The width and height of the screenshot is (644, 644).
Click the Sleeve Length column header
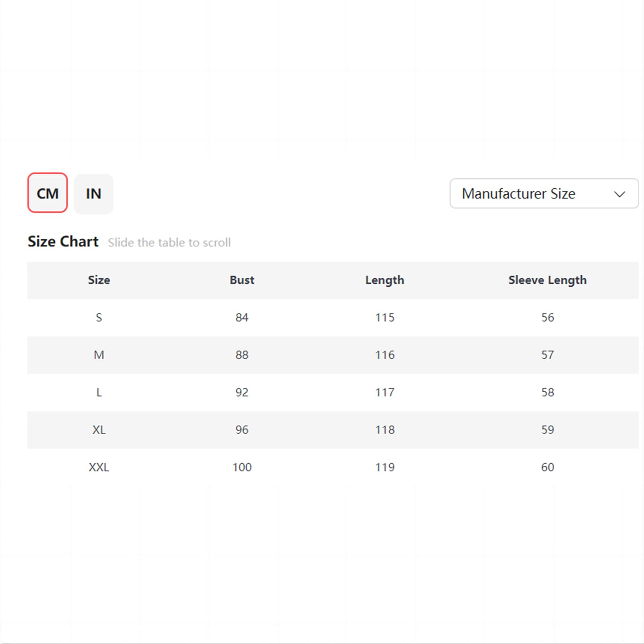tap(547, 280)
